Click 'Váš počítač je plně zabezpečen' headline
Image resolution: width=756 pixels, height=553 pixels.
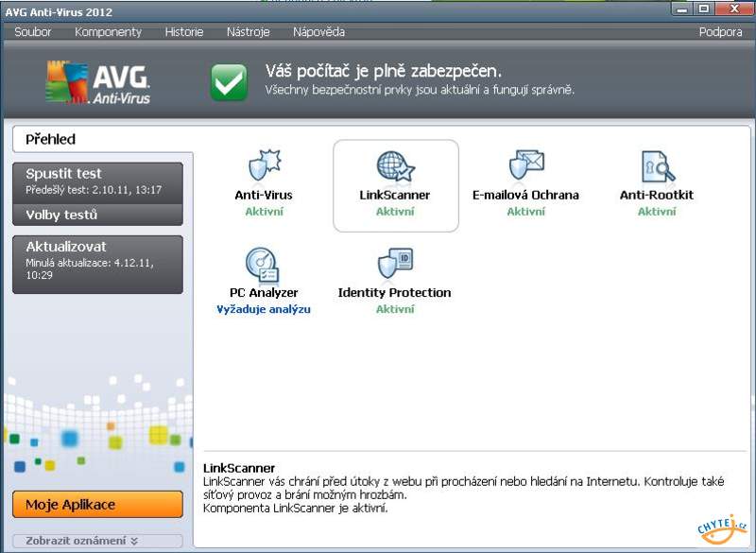click(x=384, y=71)
